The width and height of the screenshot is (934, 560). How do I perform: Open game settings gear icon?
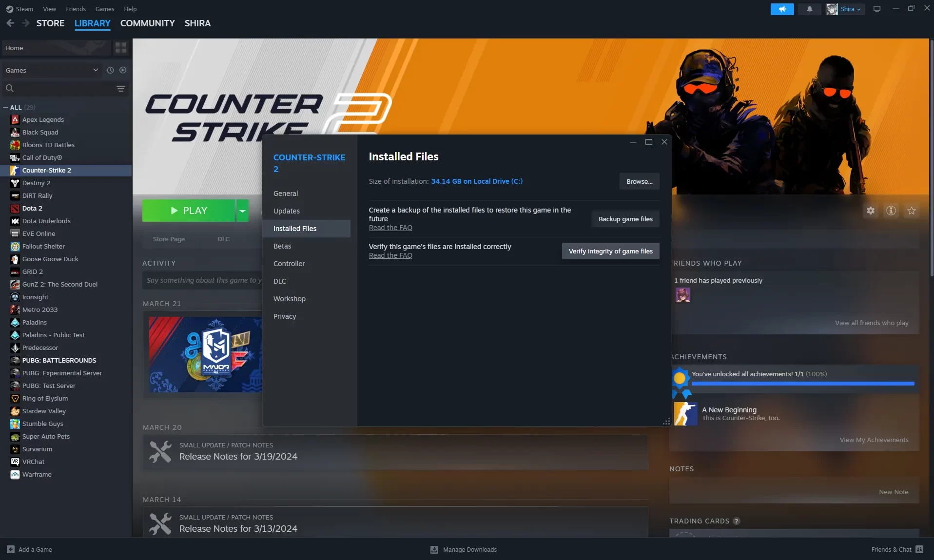pos(871,211)
